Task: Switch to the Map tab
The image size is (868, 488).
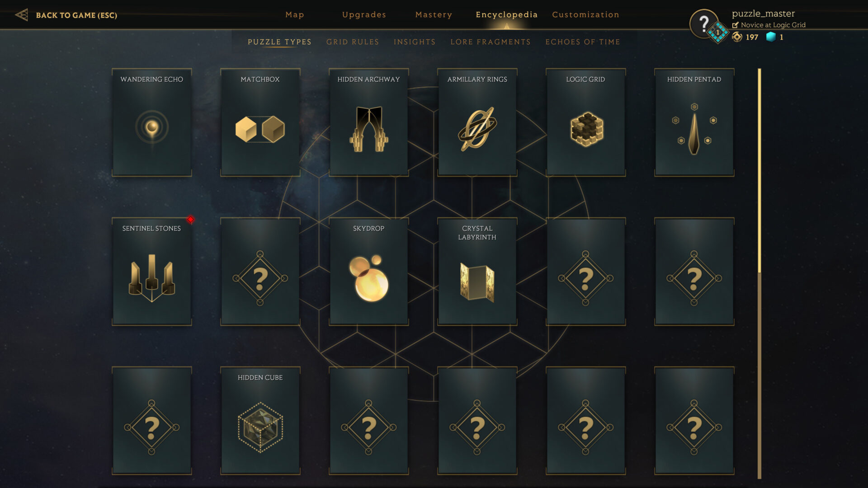Action: (295, 14)
